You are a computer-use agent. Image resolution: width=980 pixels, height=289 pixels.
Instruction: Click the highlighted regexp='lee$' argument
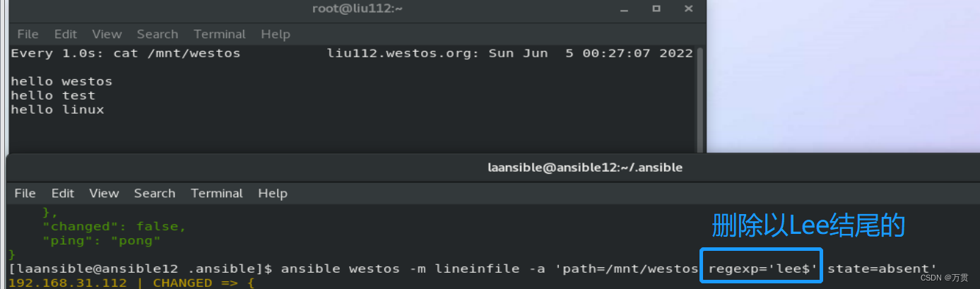[x=762, y=268]
